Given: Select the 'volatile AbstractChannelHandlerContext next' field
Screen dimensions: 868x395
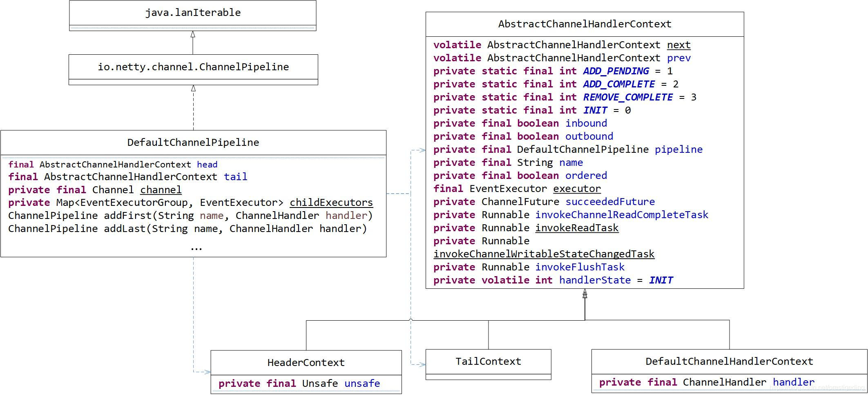Looking at the screenshot, I should click(x=562, y=45).
